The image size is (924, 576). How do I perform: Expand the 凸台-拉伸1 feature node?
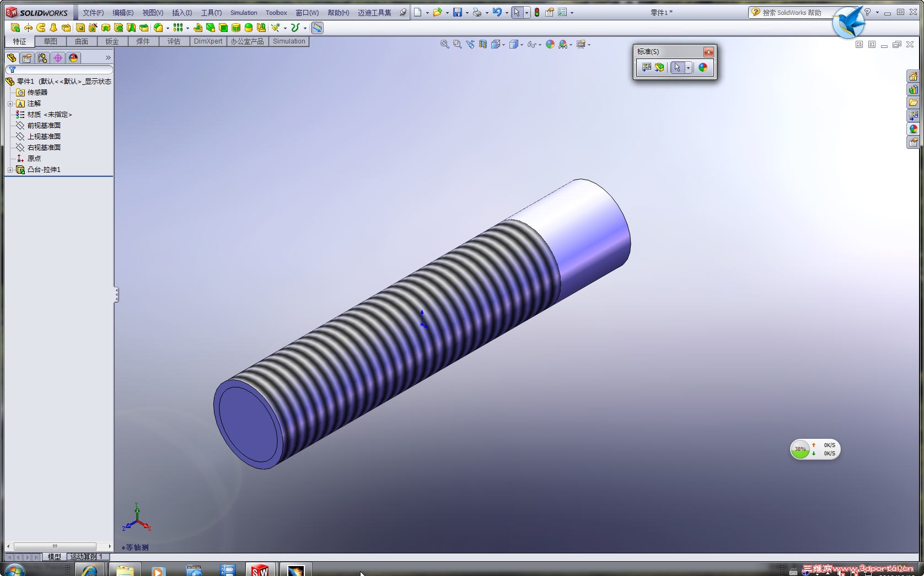click(10, 170)
